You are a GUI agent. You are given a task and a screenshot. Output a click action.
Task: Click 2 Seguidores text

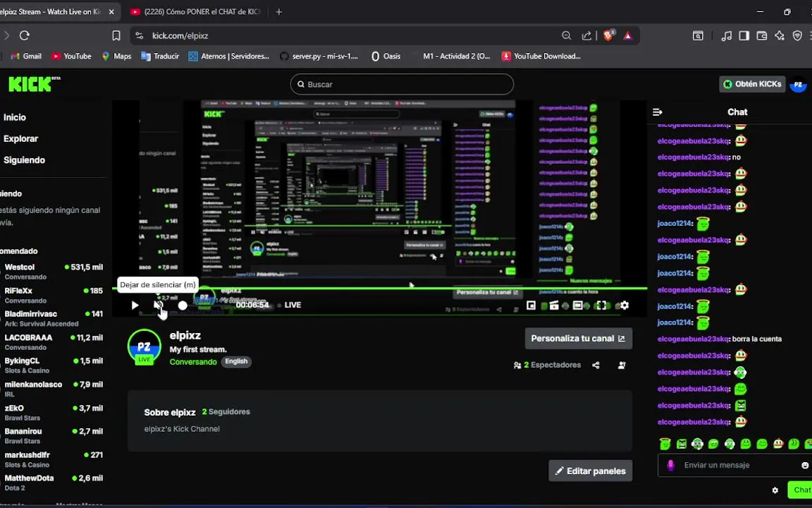[226, 411]
